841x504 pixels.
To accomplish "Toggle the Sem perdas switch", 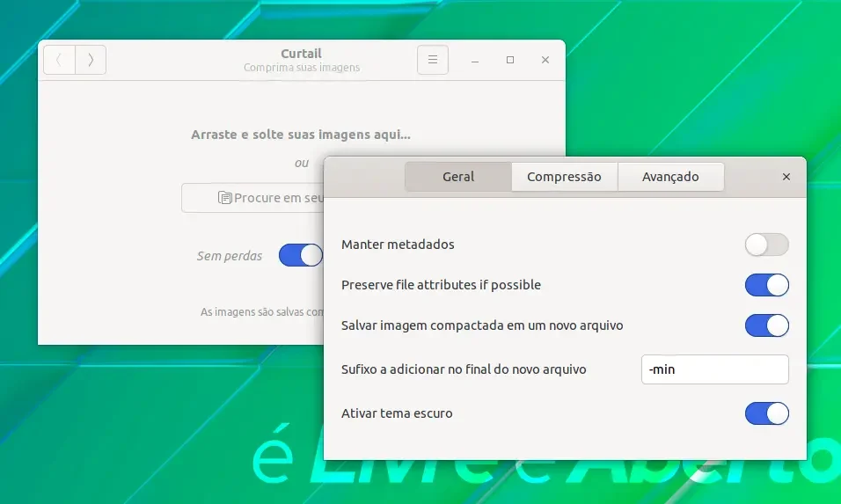I will 301,255.
